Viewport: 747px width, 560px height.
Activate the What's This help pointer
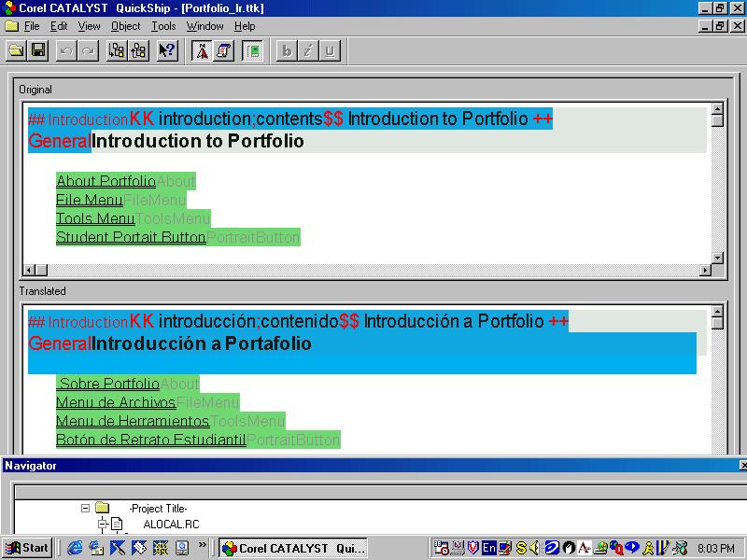click(167, 50)
